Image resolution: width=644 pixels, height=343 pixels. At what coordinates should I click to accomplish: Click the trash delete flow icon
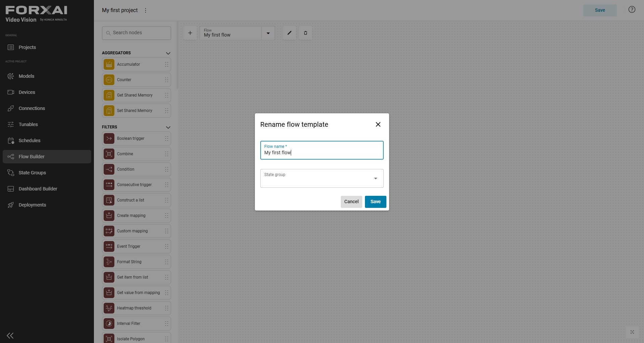coord(306,33)
